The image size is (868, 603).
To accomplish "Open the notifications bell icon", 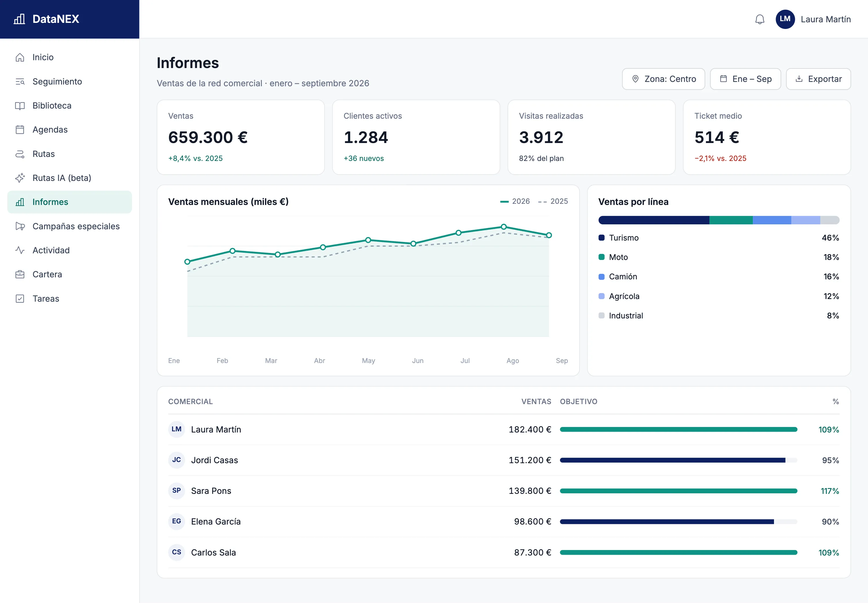I will point(759,19).
